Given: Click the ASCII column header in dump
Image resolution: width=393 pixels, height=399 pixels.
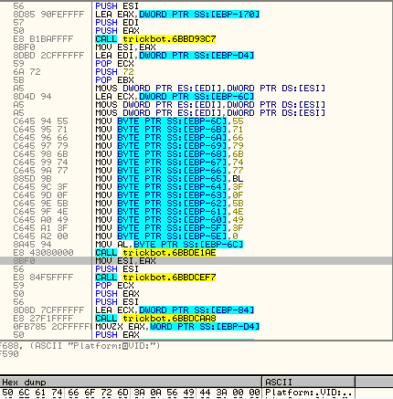Looking at the screenshot, I should point(309,382).
